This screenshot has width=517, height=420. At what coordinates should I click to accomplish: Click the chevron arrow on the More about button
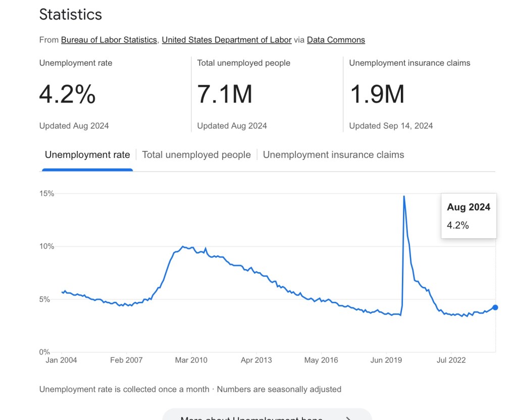pos(348,418)
